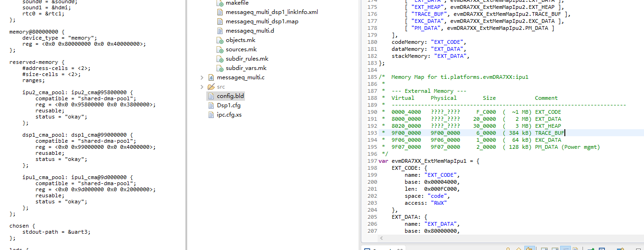Image resolution: width=644 pixels, height=250 pixels.
Task: Expand the messageq_multi.c tree node
Action: click(x=202, y=77)
